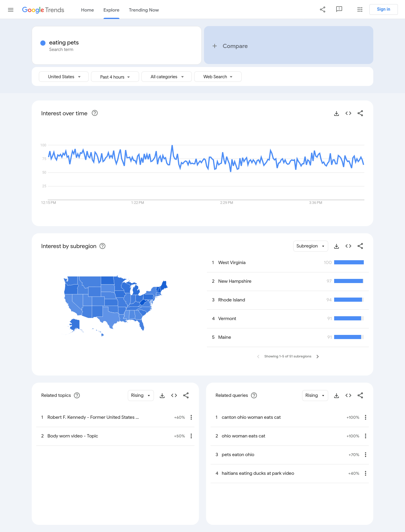Open options for haitians eating ducks query
405x532 pixels.
366,473
